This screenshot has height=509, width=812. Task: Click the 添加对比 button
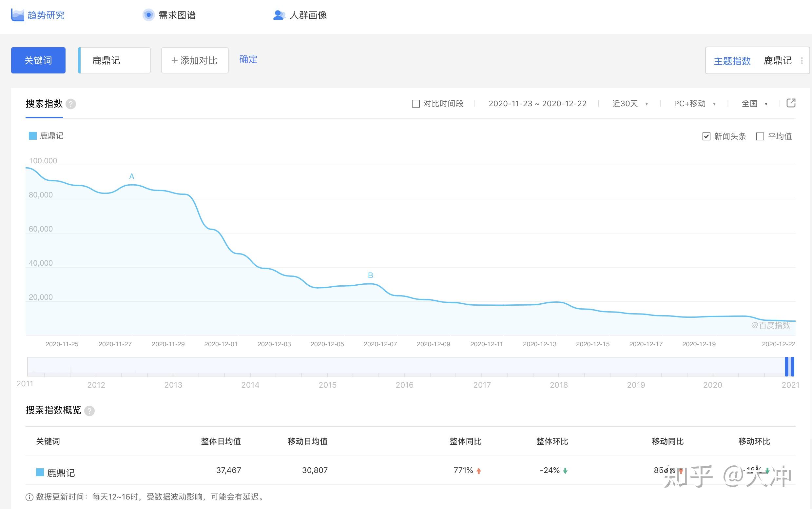[195, 61]
